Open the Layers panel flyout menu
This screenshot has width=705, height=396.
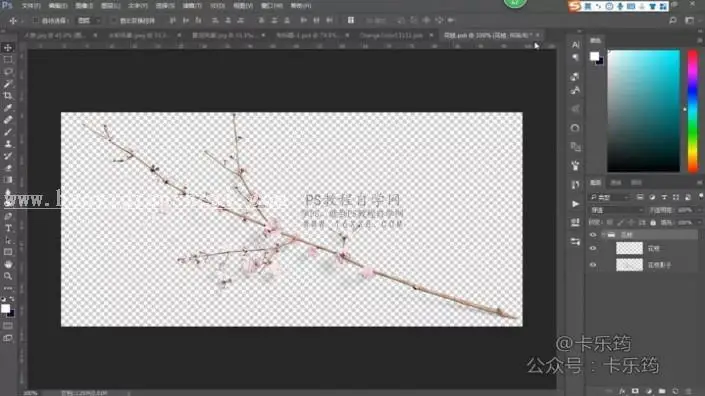pos(700,182)
